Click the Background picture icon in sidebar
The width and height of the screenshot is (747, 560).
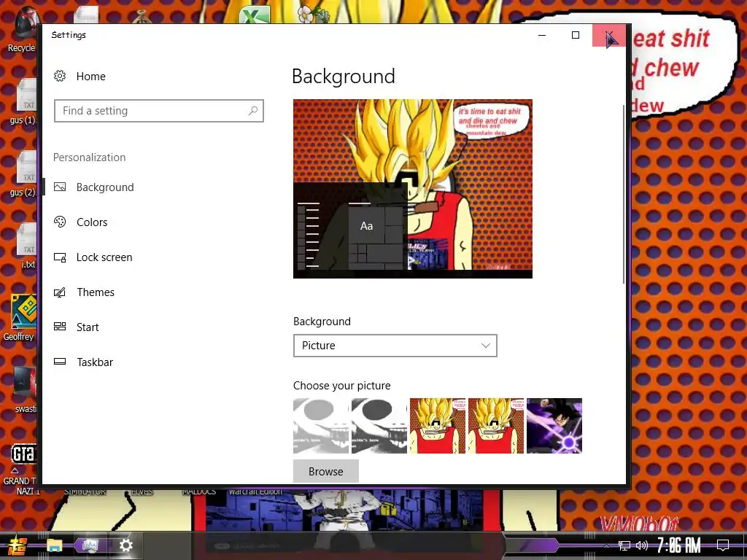point(60,187)
